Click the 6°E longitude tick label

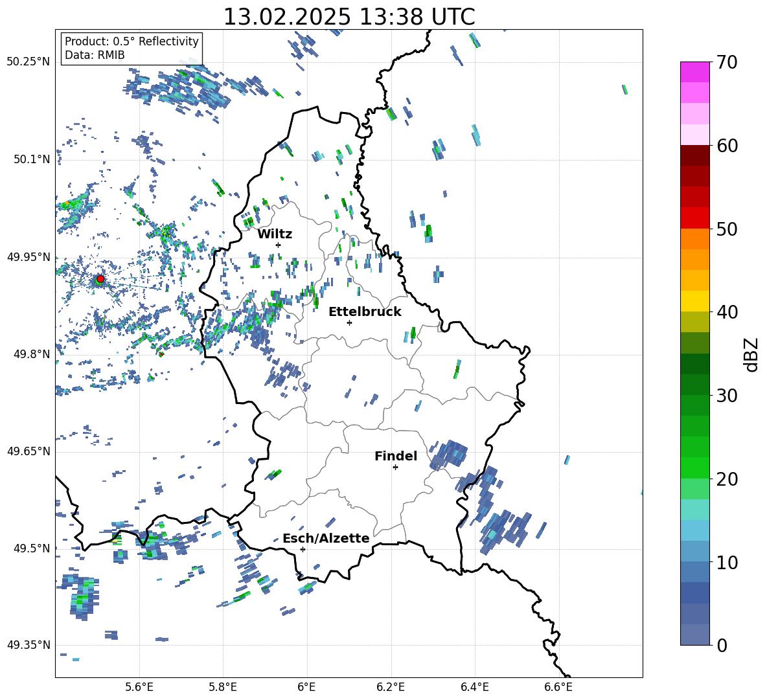point(306,687)
